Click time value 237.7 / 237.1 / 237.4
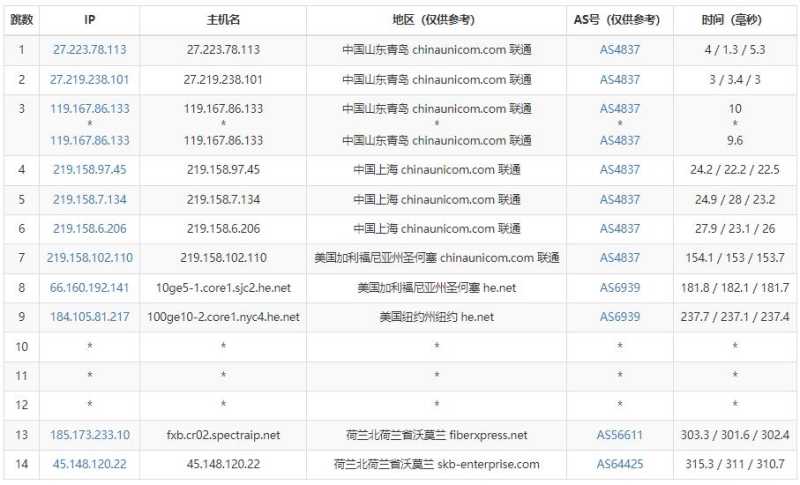This screenshot has width=800, height=485. (735, 317)
